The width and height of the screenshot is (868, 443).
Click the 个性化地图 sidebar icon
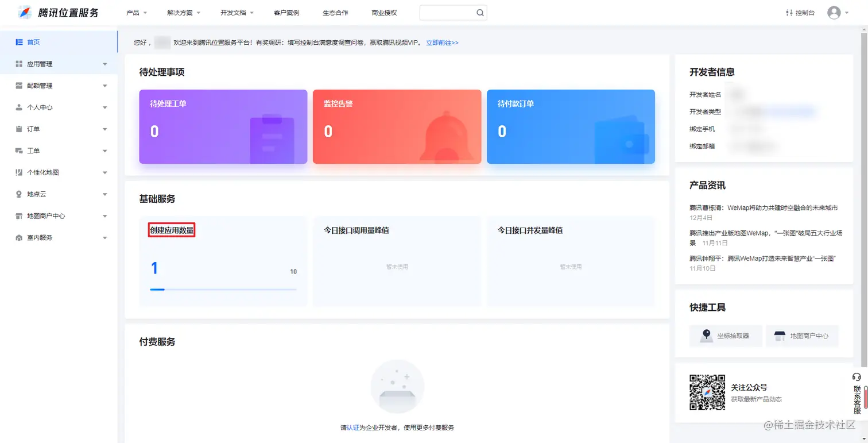coord(18,172)
